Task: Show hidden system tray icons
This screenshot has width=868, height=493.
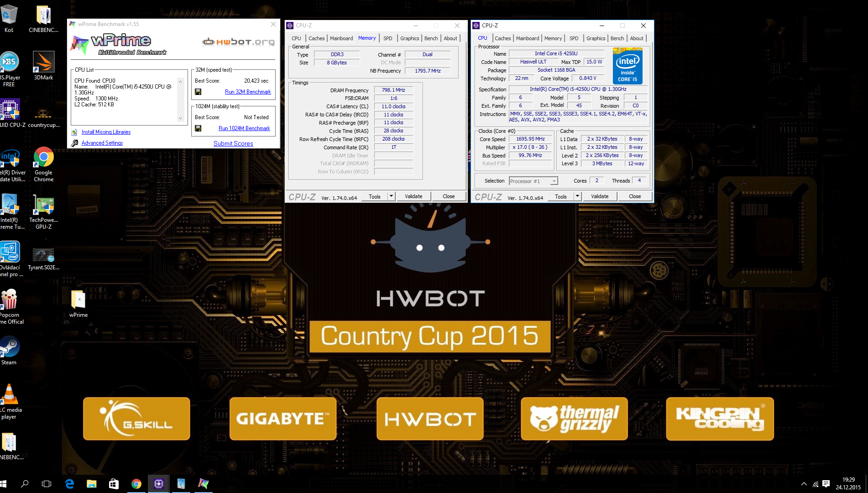Action: coord(804,484)
